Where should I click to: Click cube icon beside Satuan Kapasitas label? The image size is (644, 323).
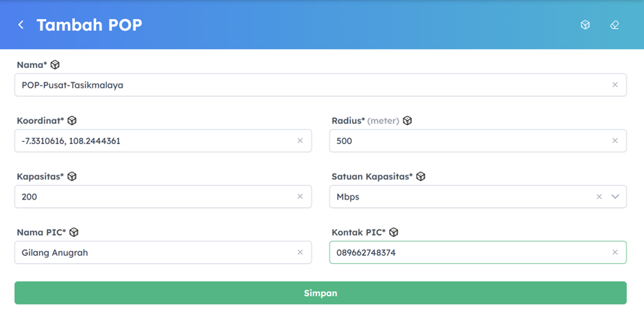421,176
